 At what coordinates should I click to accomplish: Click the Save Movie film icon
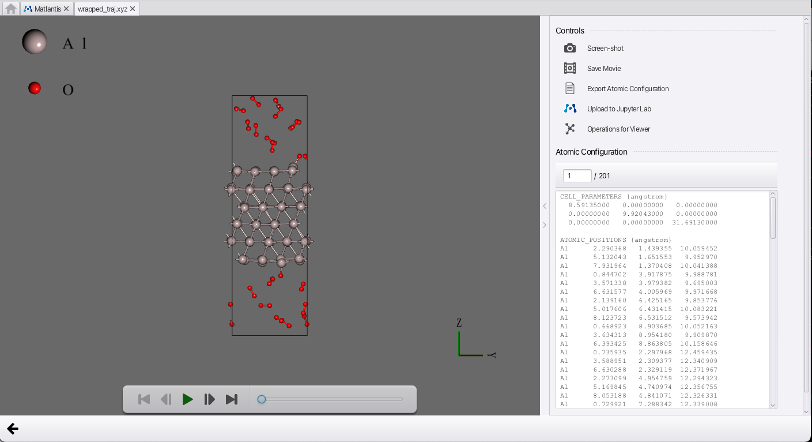(570, 68)
